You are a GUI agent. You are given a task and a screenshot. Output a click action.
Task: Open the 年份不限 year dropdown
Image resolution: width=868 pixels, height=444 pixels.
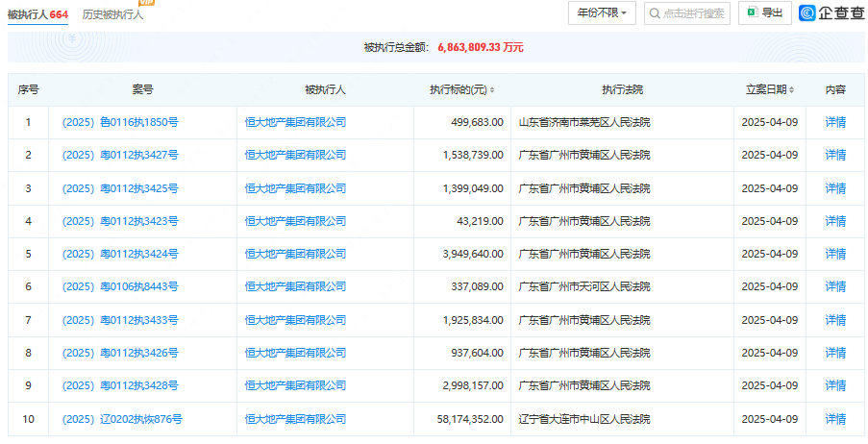tap(602, 13)
